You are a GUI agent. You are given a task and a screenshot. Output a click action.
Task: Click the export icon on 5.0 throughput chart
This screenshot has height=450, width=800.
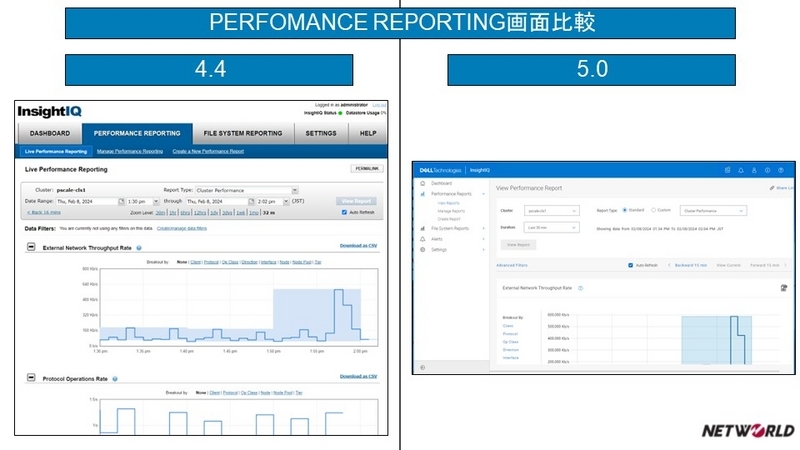pyautogui.click(x=784, y=288)
